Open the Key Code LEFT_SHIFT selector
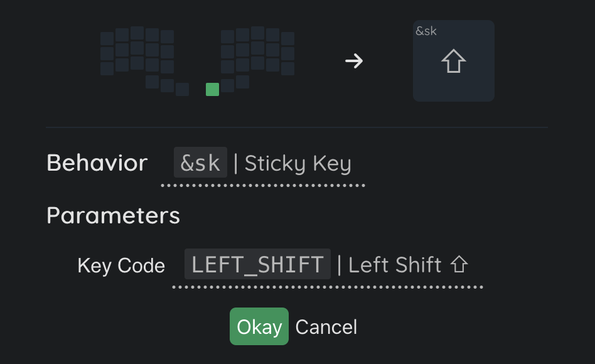This screenshot has height=364, width=595. (x=257, y=264)
